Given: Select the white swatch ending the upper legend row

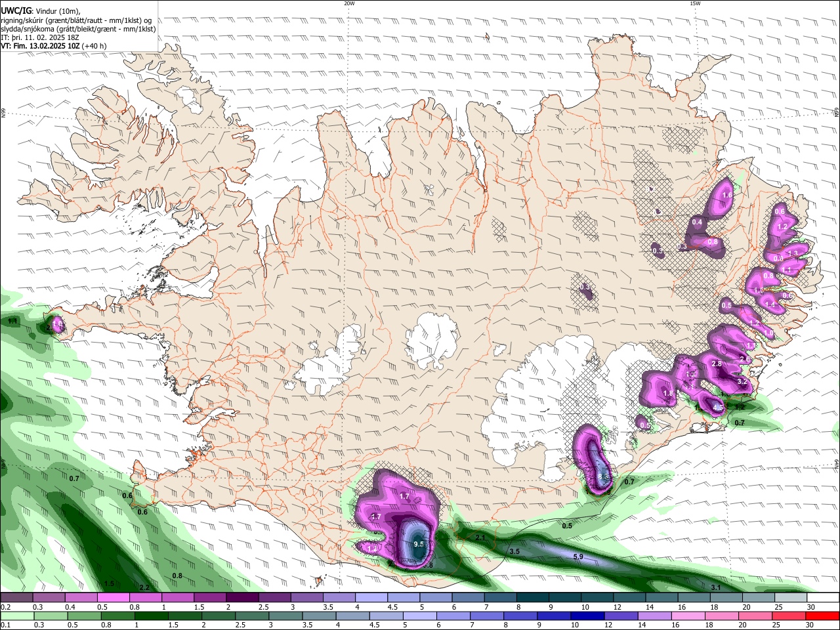Looking at the screenshot, I should click(x=822, y=598).
